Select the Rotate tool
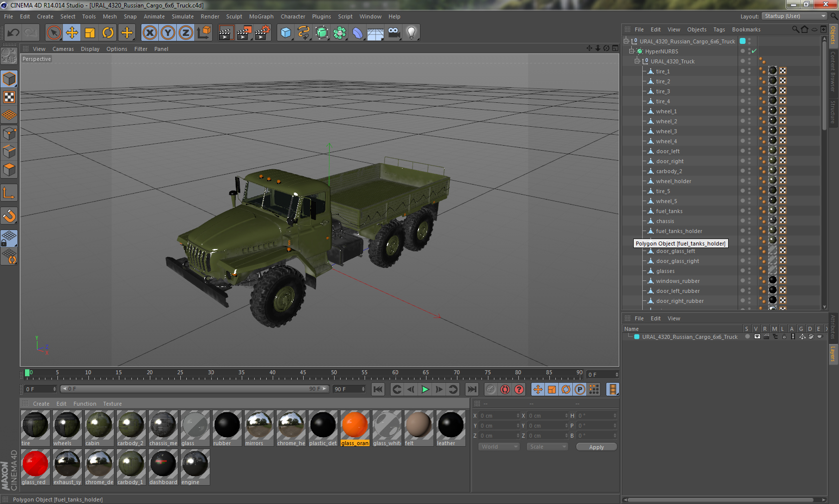 [108, 33]
